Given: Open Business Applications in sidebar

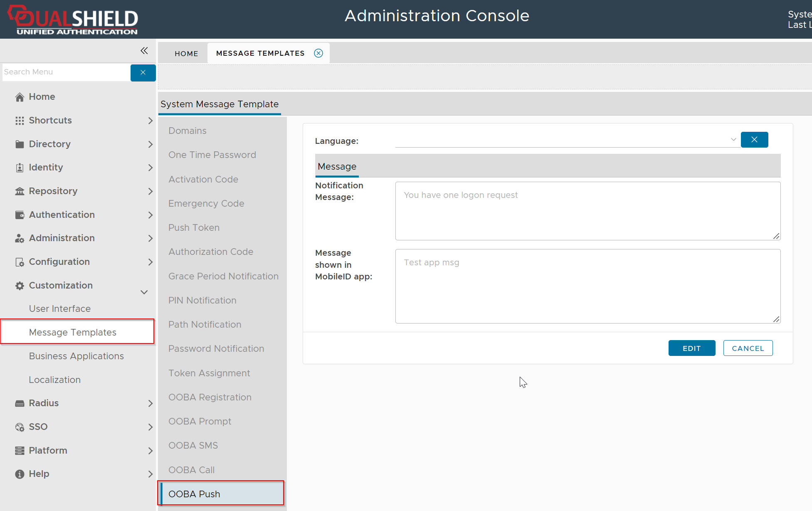Looking at the screenshot, I should click(x=77, y=356).
